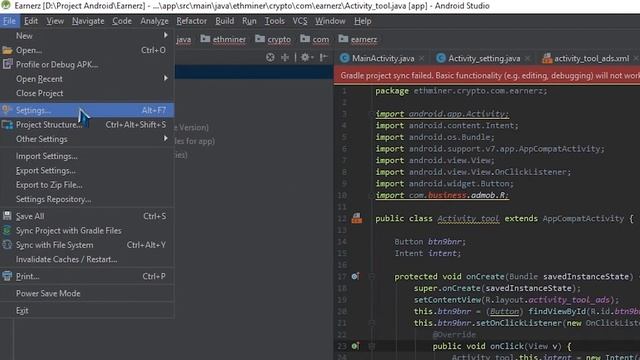Open project panel gear settings
The image size is (640, 360).
(306, 58)
